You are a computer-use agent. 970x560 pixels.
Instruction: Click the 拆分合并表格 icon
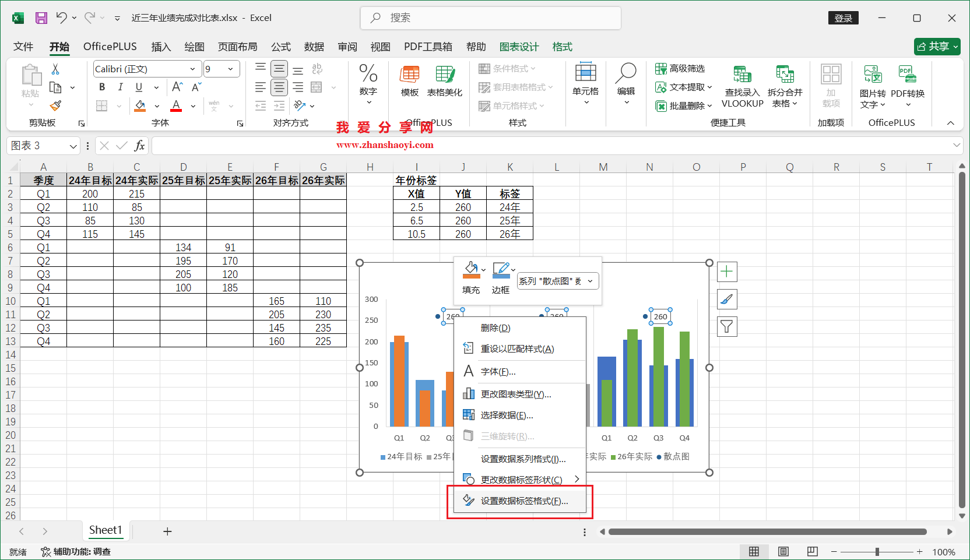(785, 75)
